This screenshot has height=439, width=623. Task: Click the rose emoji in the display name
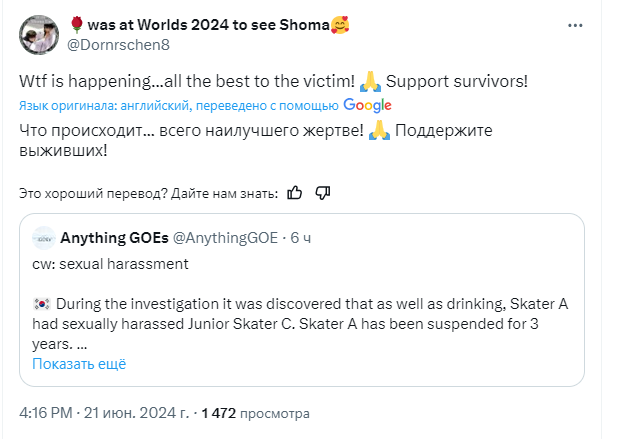coord(73,24)
